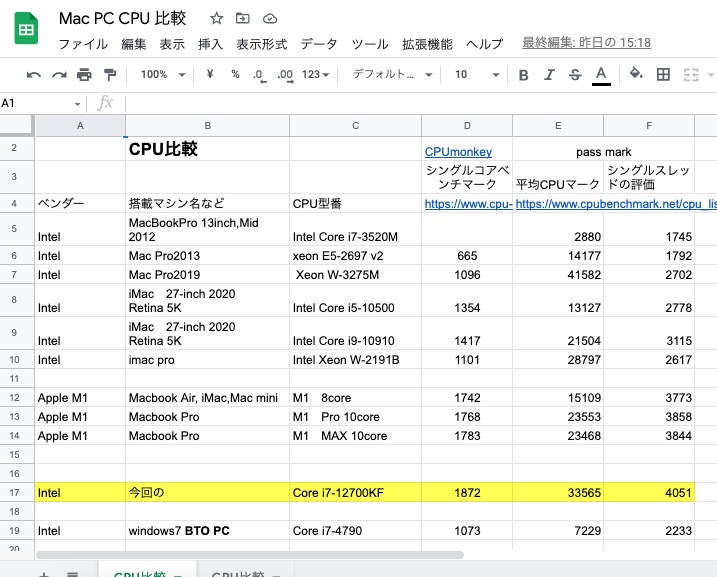Select the xeon E5-2697 v2 cell
717x577 pixels.
[355, 256]
